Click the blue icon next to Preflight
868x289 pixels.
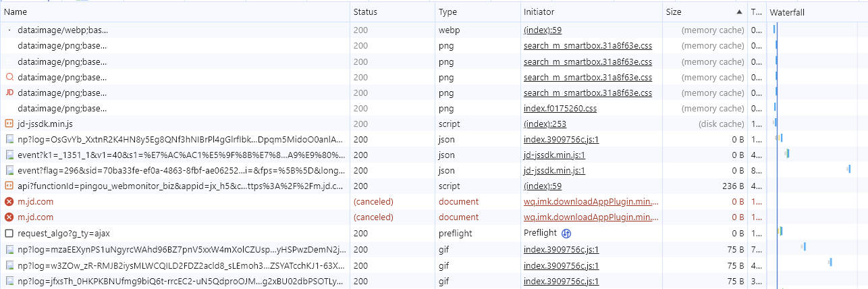[567, 233]
